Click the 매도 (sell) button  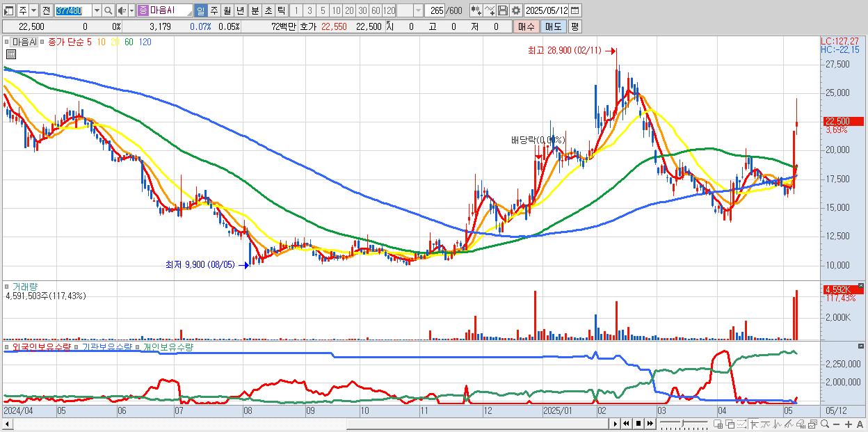tap(553, 26)
